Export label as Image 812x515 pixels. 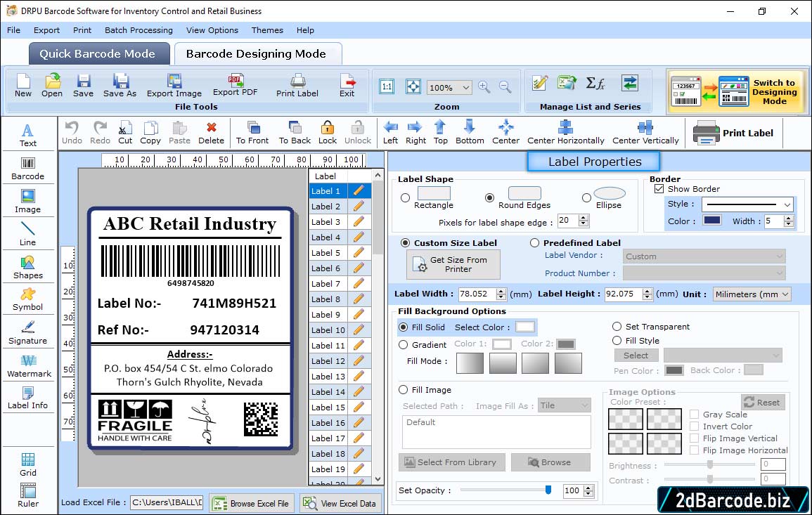click(174, 86)
